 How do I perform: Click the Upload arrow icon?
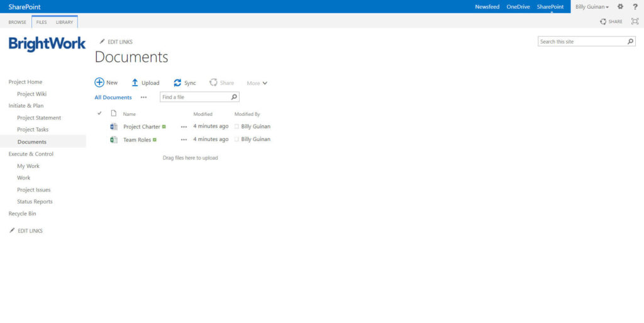135,82
